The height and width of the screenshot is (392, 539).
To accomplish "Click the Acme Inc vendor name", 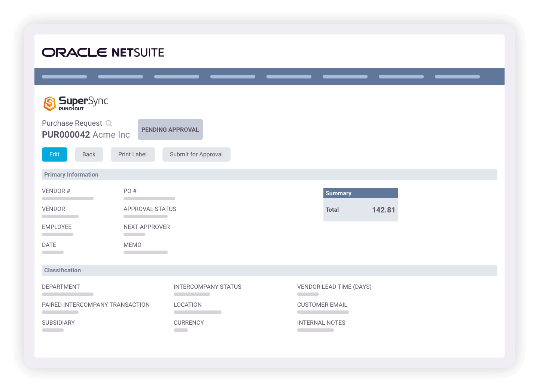I will (x=111, y=135).
